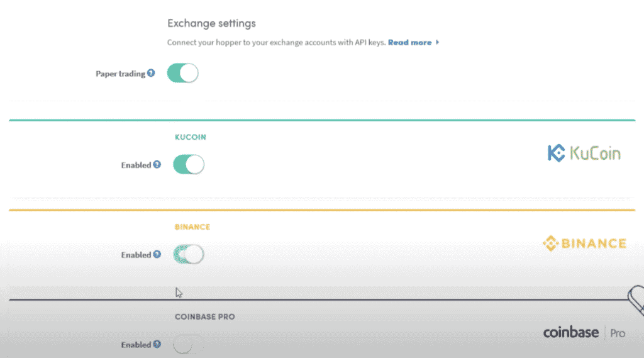
Task: Select the KUCOIN section heading
Action: [x=191, y=137]
